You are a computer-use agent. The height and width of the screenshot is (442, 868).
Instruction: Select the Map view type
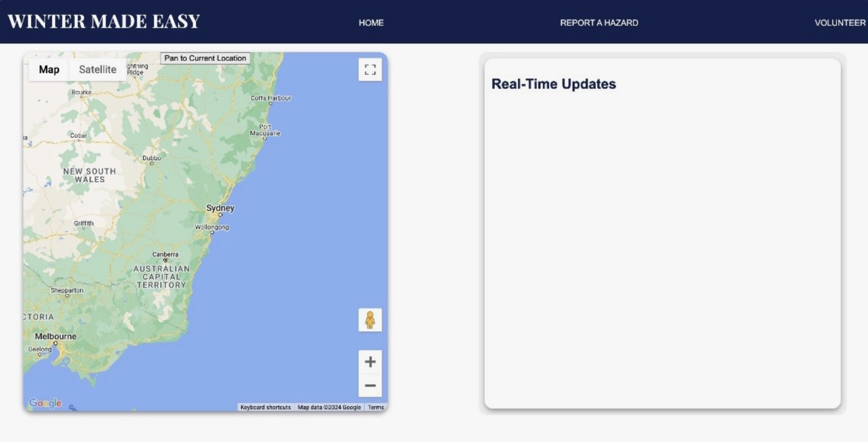[49, 70]
